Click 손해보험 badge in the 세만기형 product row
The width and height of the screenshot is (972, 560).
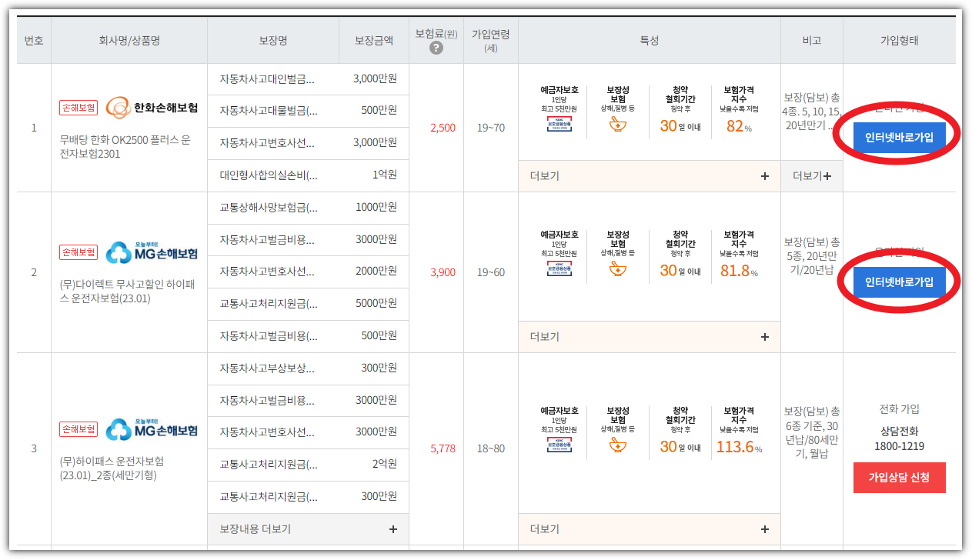tap(78, 428)
